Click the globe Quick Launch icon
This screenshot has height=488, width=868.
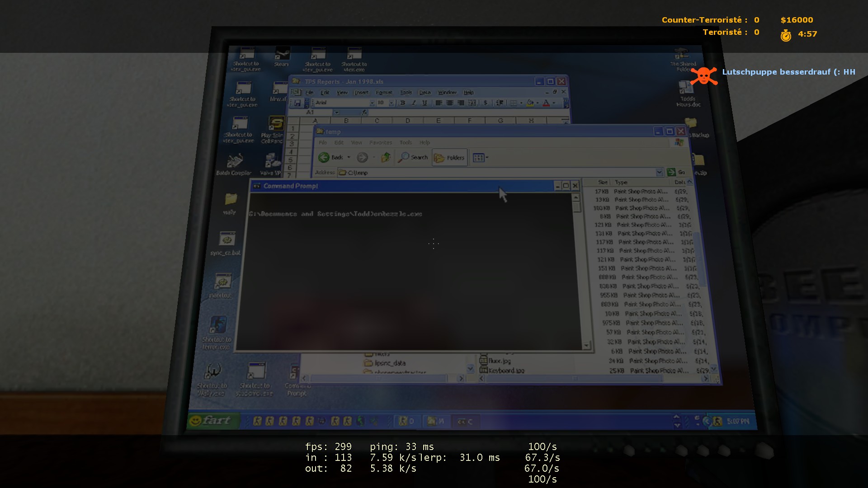tap(360, 422)
